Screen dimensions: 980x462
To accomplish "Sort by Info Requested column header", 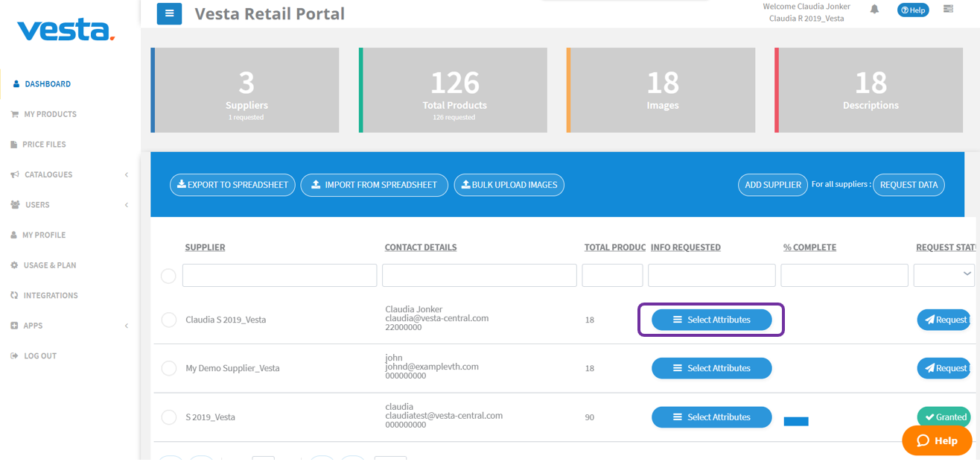I will pos(686,247).
